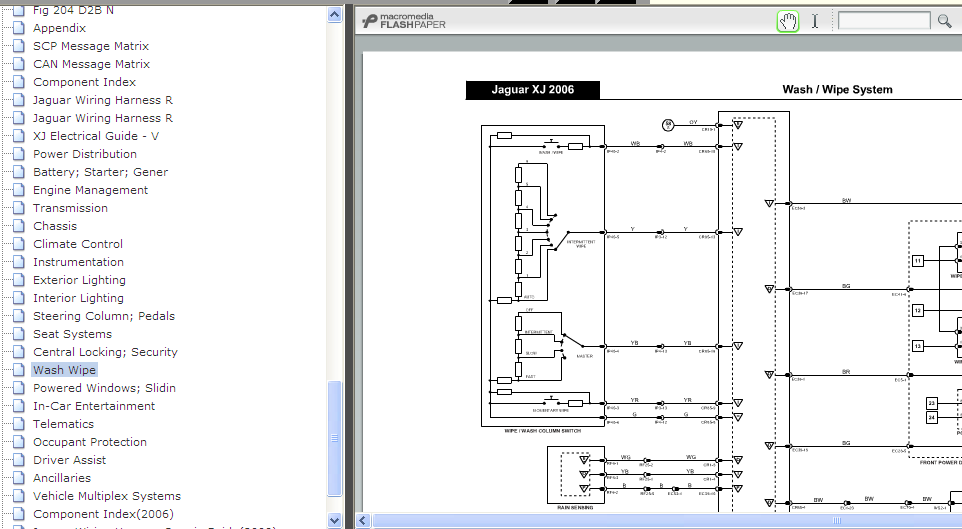Open Battery; Starter; Gener section
This screenshot has width=962, height=529.
point(101,172)
